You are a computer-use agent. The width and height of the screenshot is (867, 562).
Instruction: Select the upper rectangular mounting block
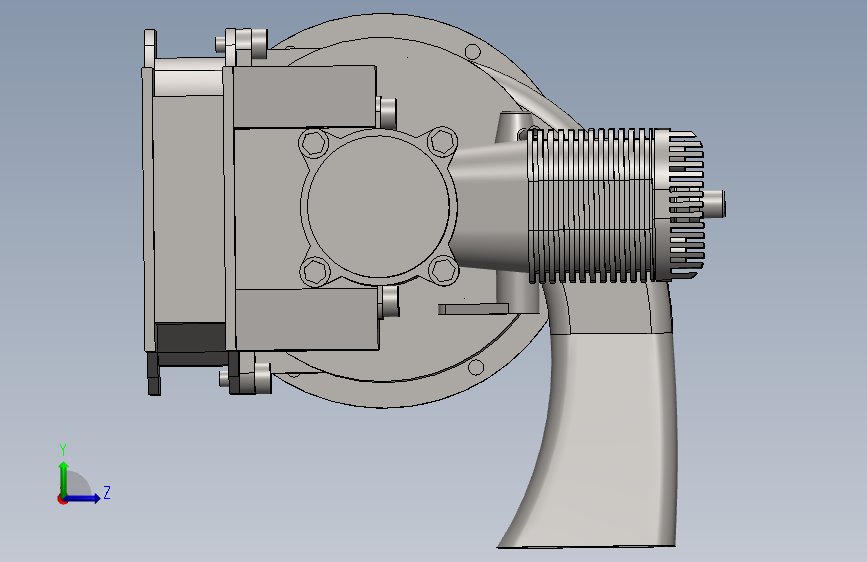[305, 97]
